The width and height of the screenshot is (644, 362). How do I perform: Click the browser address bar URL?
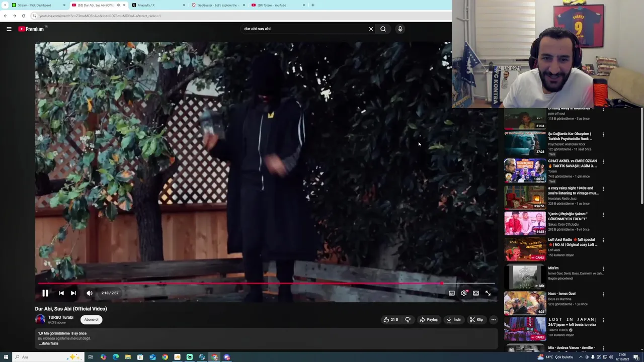pos(100,16)
